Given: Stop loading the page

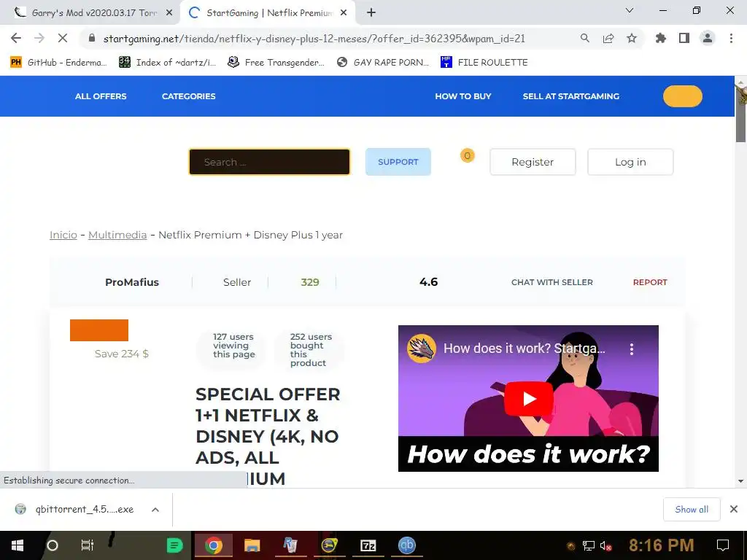Looking at the screenshot, I should pos(63,38).
